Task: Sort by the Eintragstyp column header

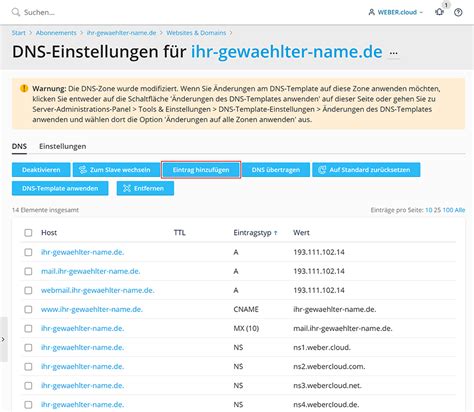Action: click(x=255, y=233)
